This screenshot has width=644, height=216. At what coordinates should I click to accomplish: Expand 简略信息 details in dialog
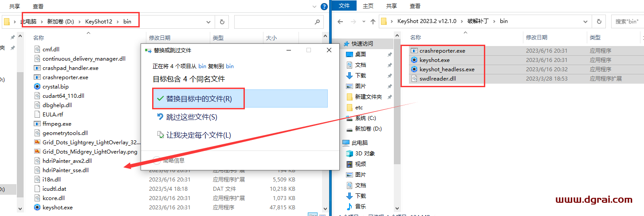(x=169, y=160)
